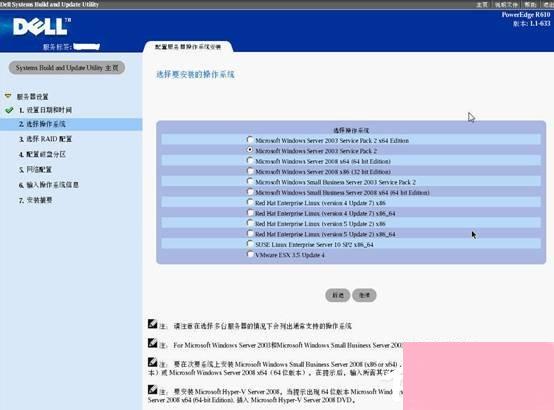
Task: Go to step 1 设置日期和时间
Action: click(x=46, y=110)
